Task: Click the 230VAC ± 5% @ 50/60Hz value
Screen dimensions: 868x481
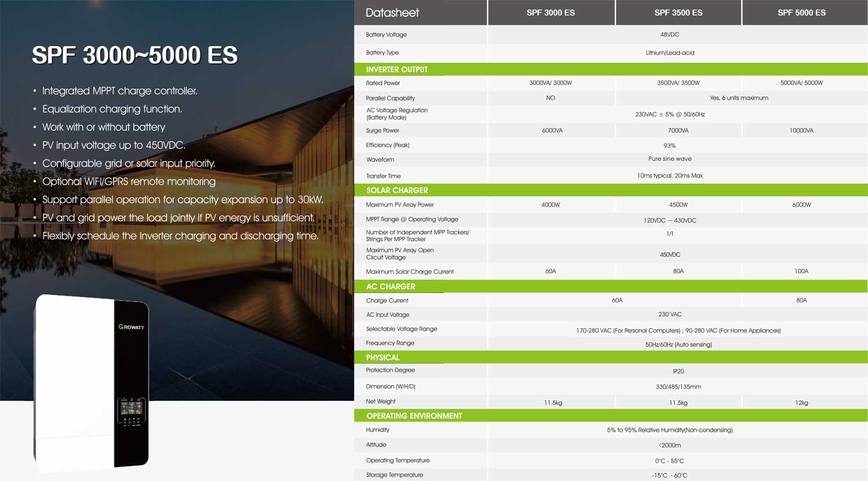Action: [670, 114]
